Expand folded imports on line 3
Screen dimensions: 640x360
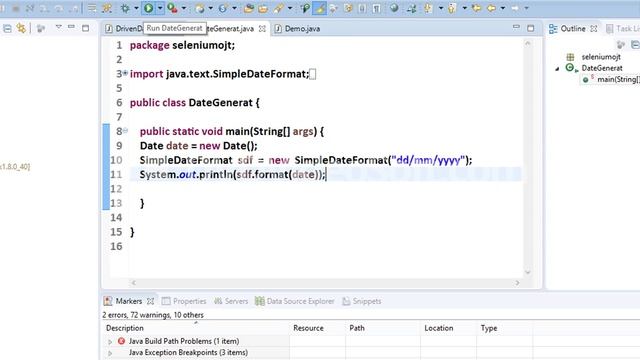125,73
